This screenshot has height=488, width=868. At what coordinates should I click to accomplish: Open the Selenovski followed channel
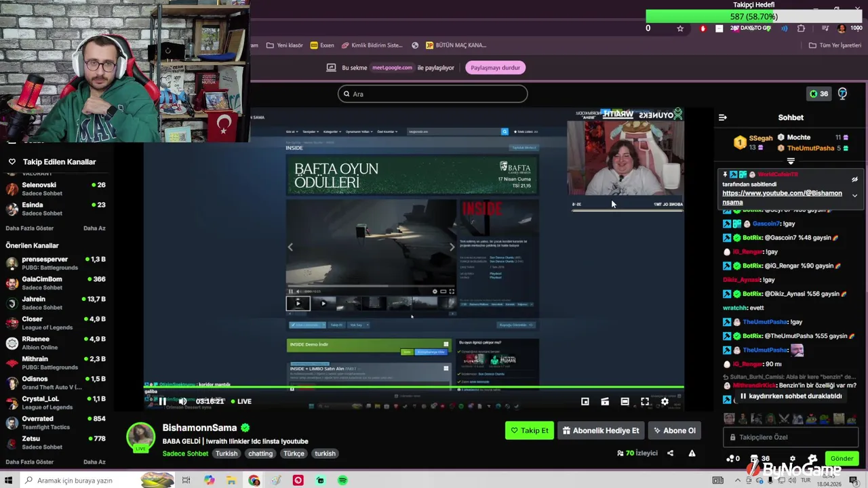pyautogui.click(x=56, y=188)
